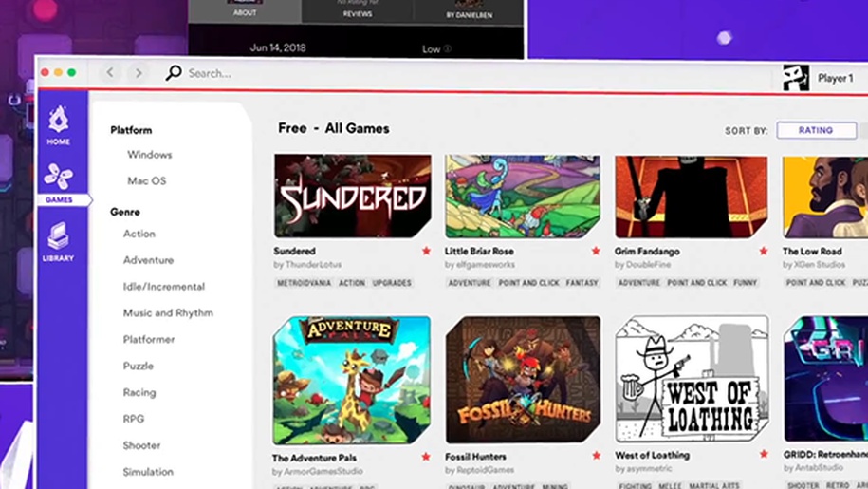Screen dimensions: 868x489
Task: Filter platform by Windows
Action: 150,155
